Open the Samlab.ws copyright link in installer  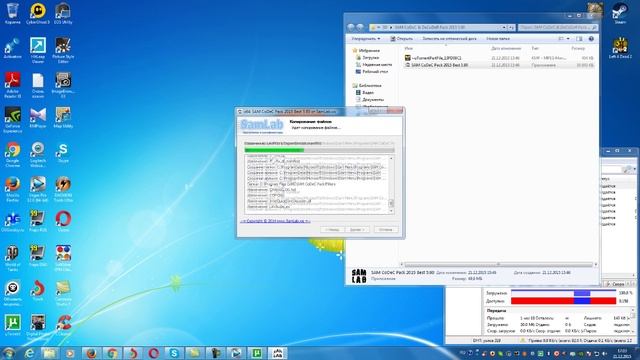pyautogui.click(x=276, y=221)
